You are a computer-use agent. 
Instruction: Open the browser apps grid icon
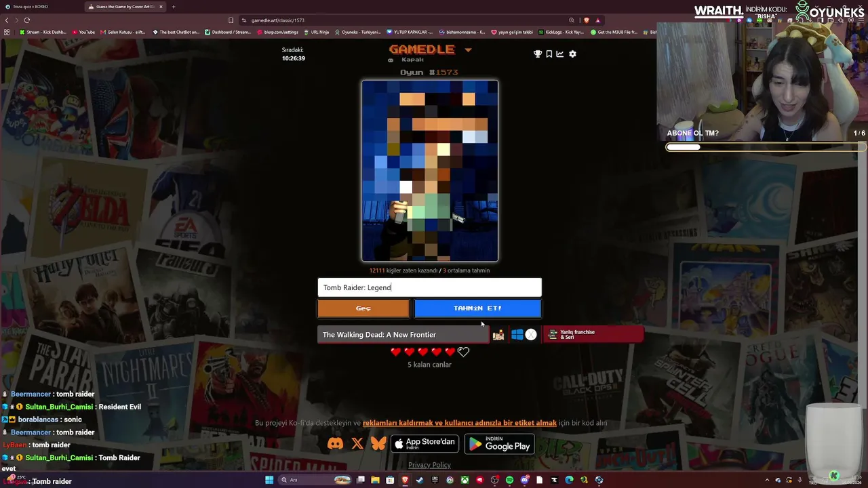(7, 32)
